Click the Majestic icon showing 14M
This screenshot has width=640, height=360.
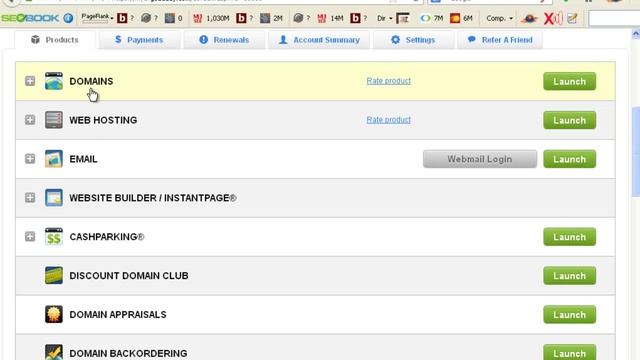pyautogui.click(x=322, y=18)
